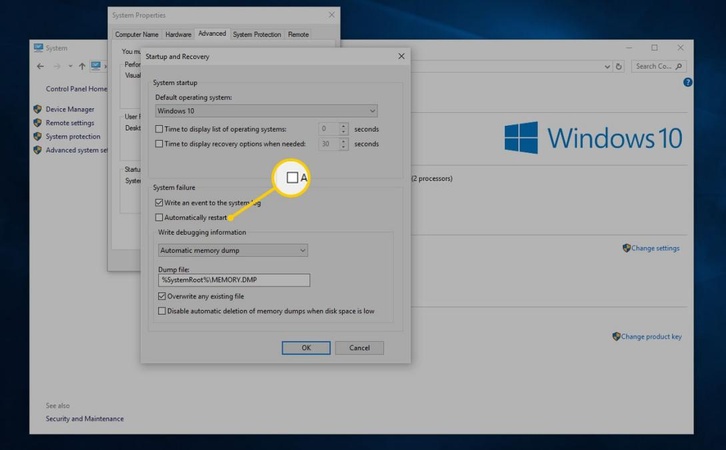
Task: Open Remote settings link
Action: click(x=70, y=123)
